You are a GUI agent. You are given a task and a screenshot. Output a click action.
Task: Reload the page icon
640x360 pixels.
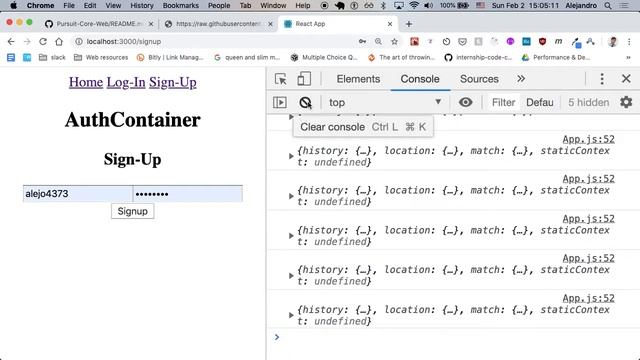(43, 42)
